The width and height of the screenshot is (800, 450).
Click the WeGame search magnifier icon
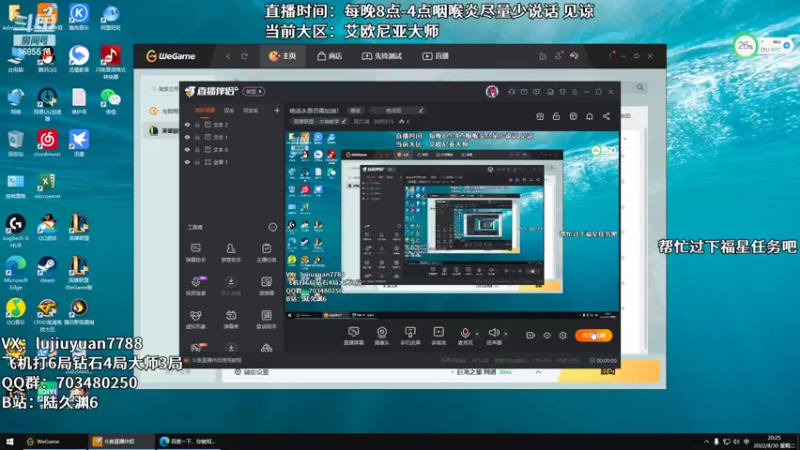pos(640,87)
